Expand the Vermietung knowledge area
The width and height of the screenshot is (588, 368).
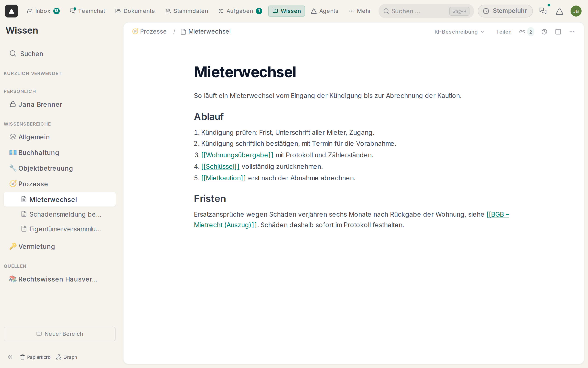tap(59, 246)
